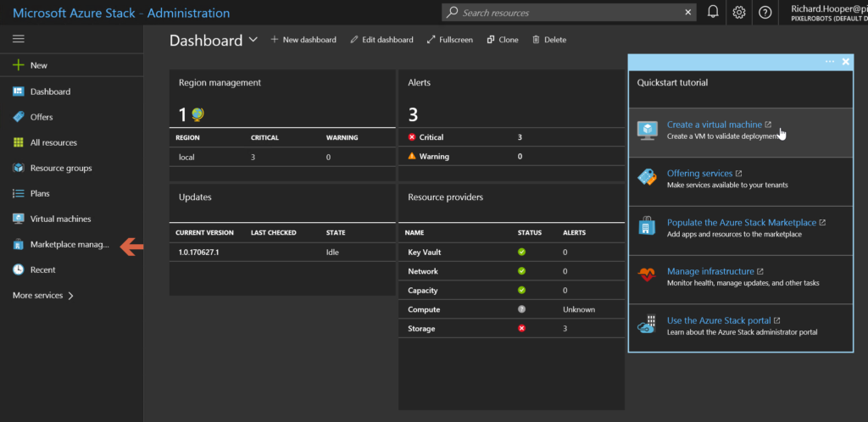This screenshot has height=422, width=868.
Task: Click the Recent clock icon
Action: tap(19, 270)
